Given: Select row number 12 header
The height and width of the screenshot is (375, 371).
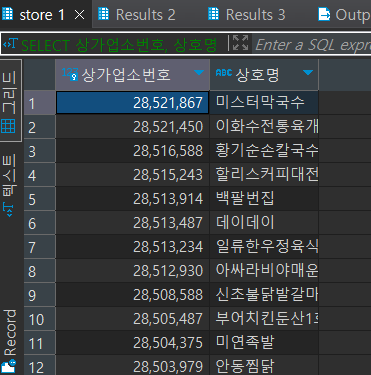Looking at the screenshot, I should click(x=39, y=366).
